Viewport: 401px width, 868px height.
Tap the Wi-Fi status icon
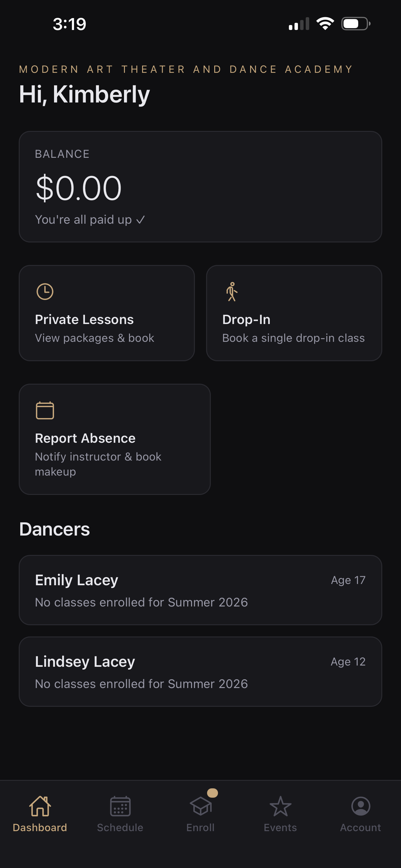(325, 23)
